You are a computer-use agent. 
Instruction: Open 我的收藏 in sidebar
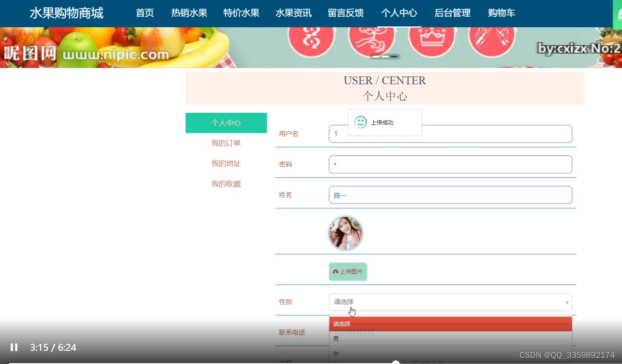(226, 184)
